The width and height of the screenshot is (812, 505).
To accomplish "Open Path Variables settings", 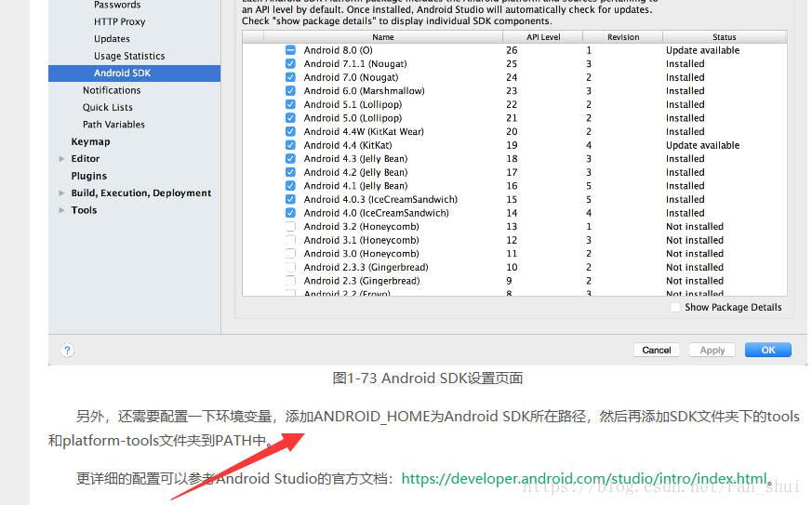I will click(x=113, y=125).
